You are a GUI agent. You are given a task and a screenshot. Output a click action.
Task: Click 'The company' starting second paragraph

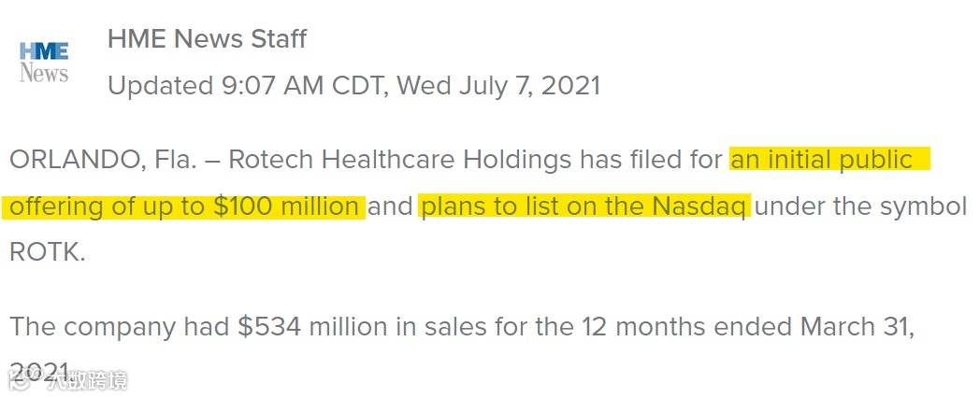(x=94, y=327)
